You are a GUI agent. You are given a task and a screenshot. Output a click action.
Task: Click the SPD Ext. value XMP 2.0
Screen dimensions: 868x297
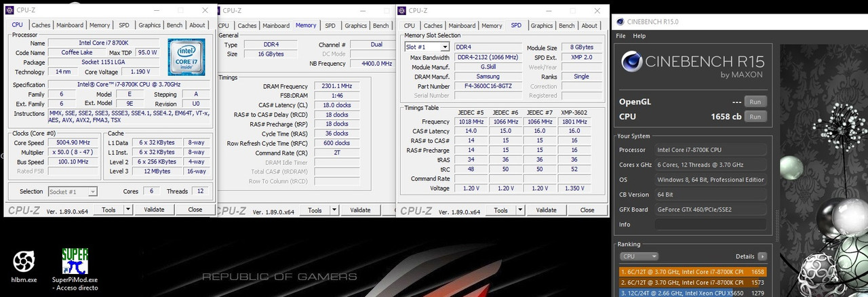tap(582, 58)
